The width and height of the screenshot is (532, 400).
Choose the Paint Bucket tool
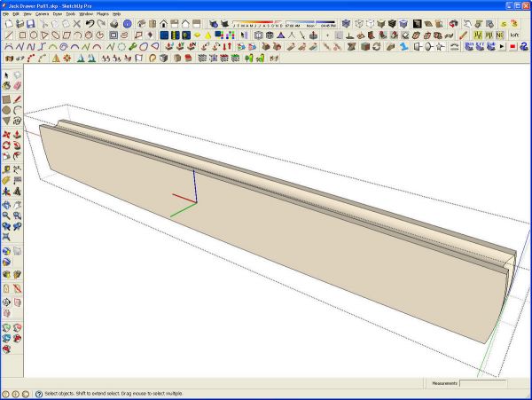[6, 86]
